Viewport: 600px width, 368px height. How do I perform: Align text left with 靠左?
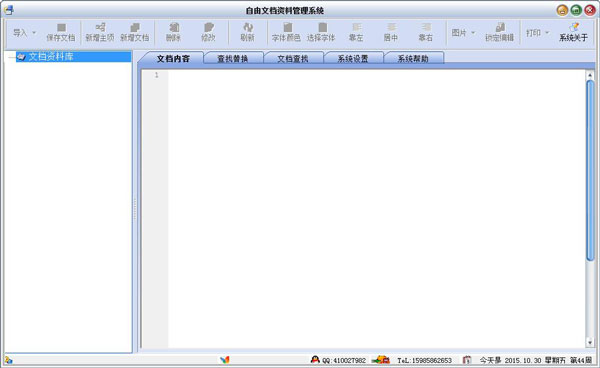356,33
